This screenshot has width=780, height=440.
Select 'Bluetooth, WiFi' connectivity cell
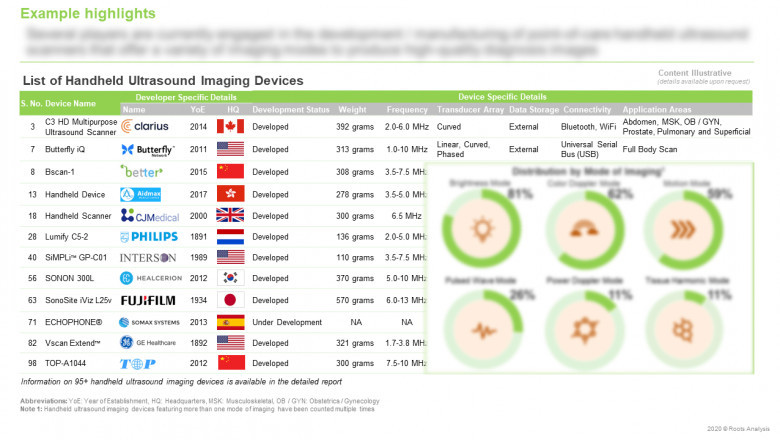588,127
